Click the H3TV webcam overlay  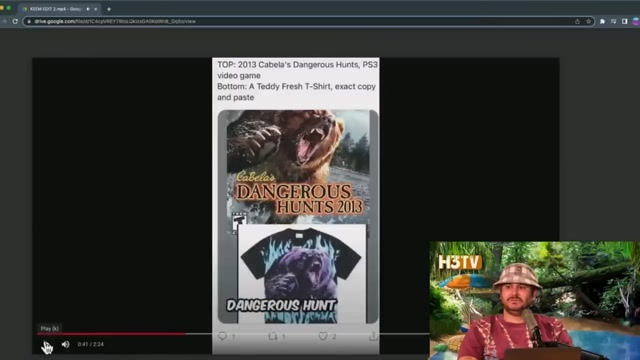(535, 300)
